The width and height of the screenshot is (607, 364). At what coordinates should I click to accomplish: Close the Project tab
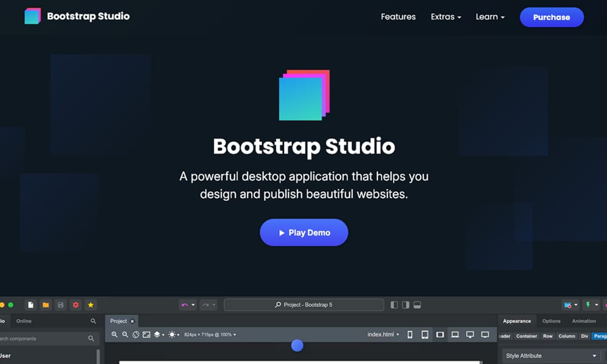click(x=132, y=321)
